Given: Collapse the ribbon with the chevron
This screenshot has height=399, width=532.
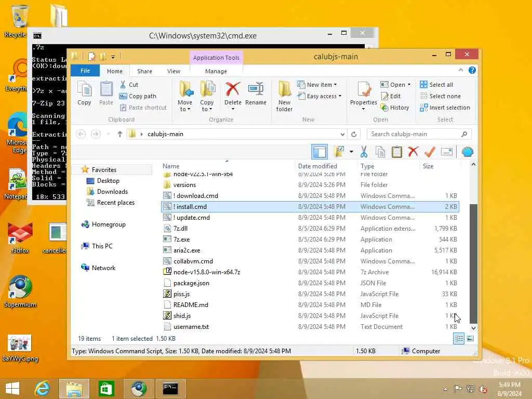Looking at the screenshot, I should [460, 70].
